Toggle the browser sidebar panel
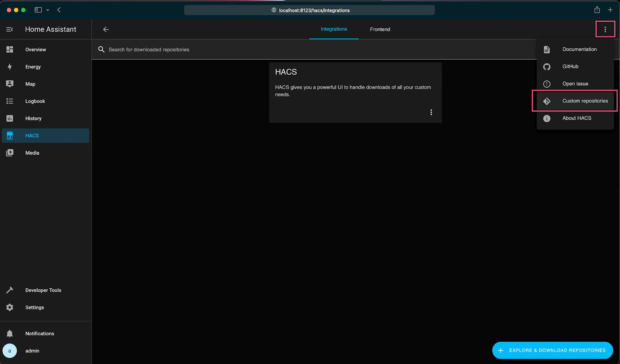The width and height of the screenshot is (620, 364). pyautogui.click(x=38, y=10)
